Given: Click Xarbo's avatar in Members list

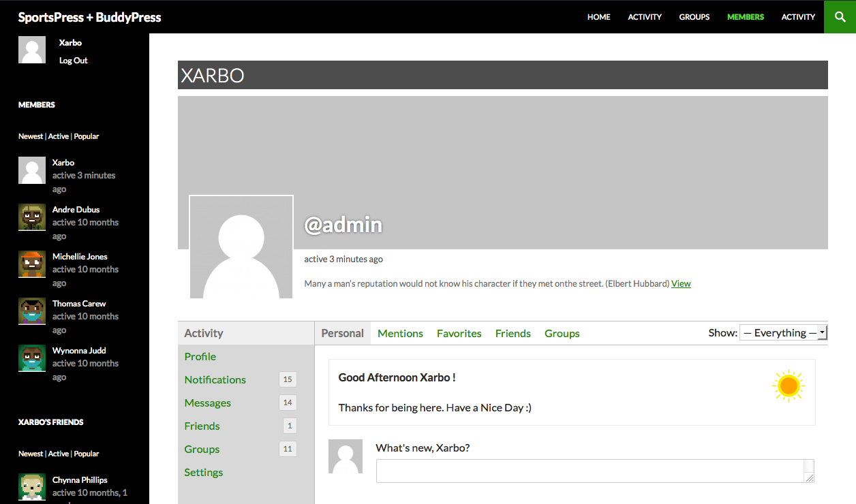Looking at the screenshot, I should tap(32, 170).
